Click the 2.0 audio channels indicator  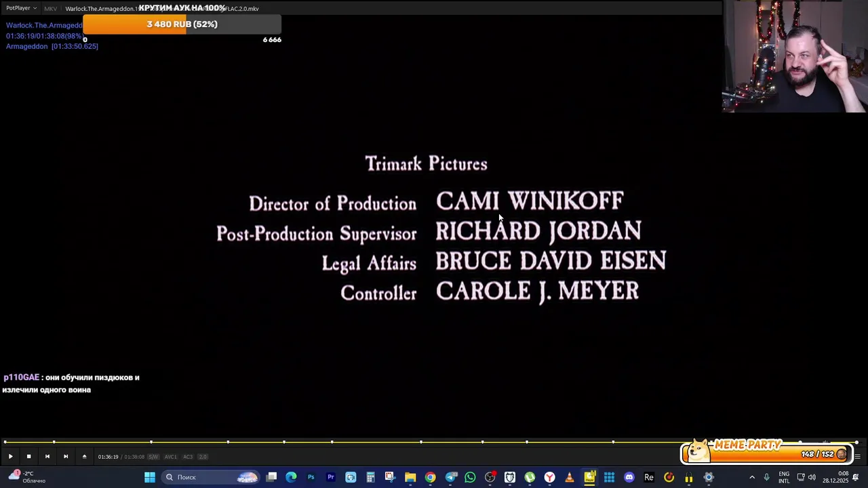click(x=202, y=457)
